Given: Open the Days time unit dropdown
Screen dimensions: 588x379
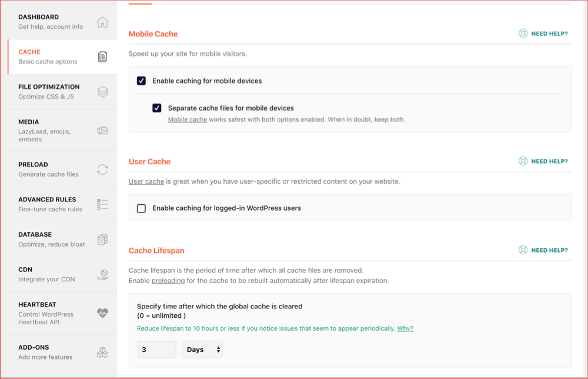Looking at the screenshot, I should (x=202, y=350).
